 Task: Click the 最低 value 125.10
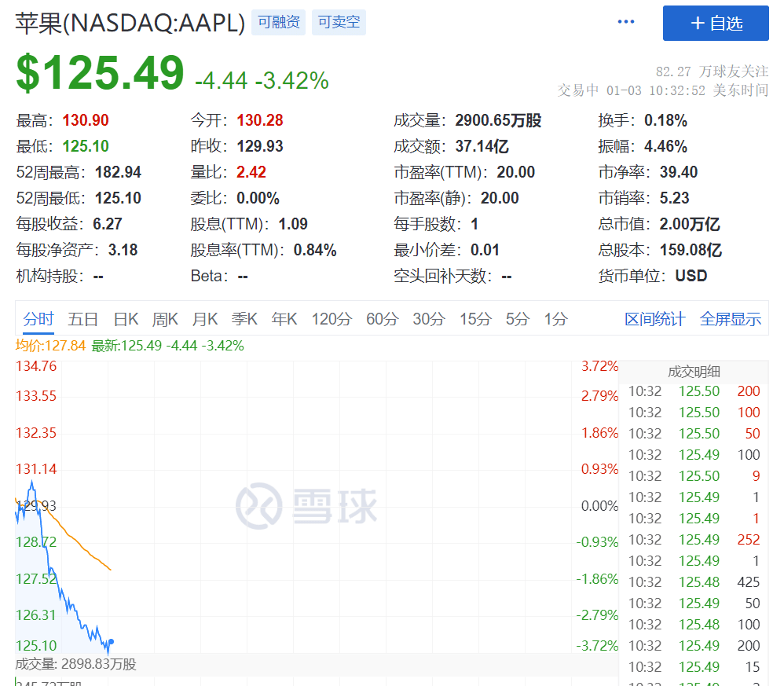tap(86, 146)
